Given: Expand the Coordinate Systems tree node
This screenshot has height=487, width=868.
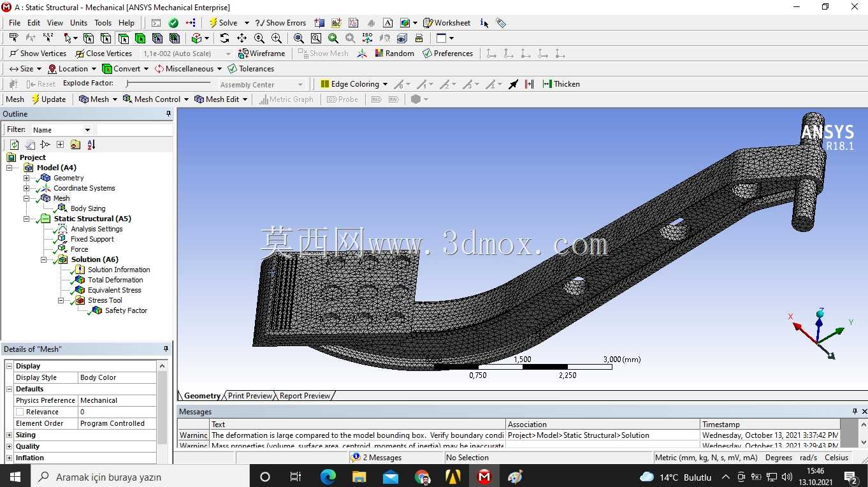Looking at the screenshot, I should click(26, 188).
